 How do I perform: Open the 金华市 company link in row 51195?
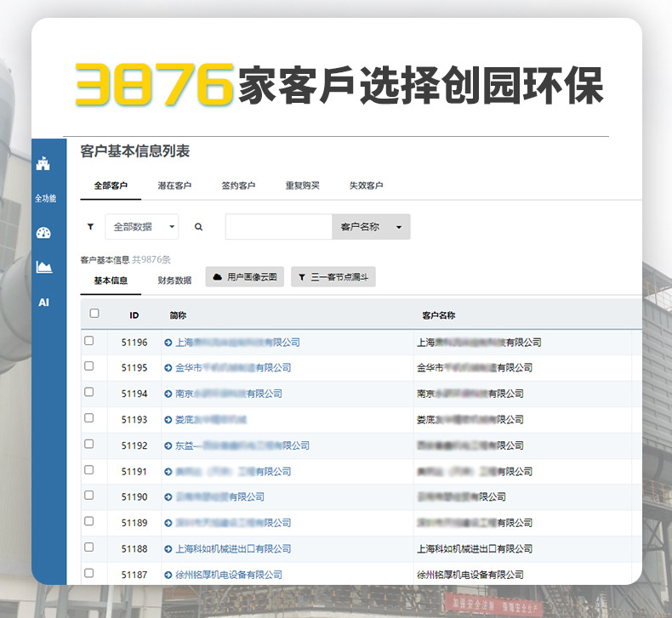(233, 368)
